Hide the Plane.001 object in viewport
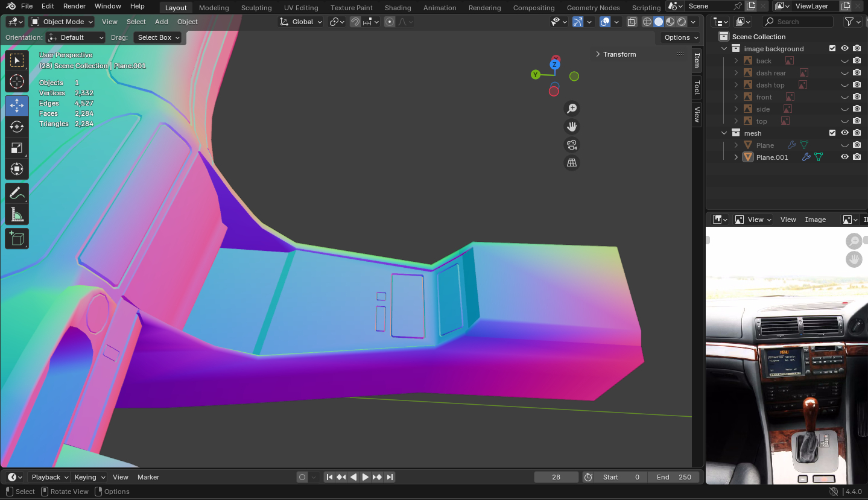The height and width of the screenshot is (500, 868). point(844,157)
